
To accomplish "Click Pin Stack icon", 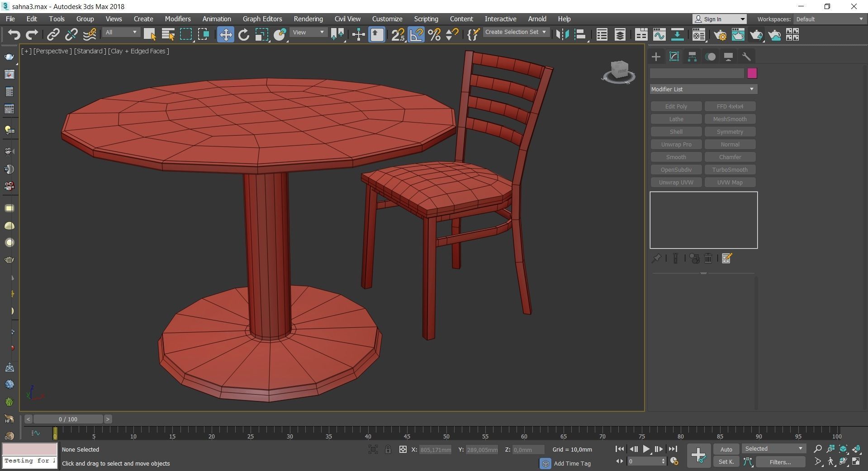I will pyautogui.click(x=656, y=259).
